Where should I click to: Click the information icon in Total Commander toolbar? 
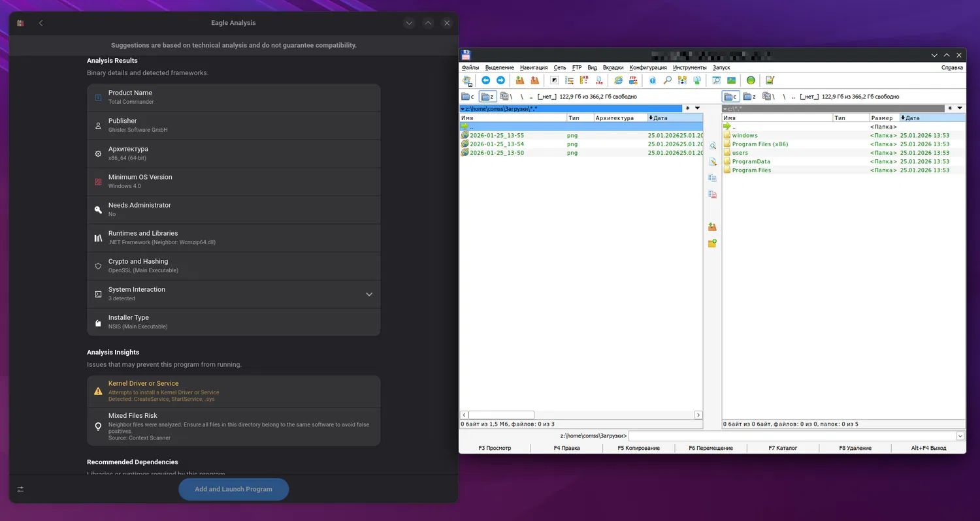click(653, 80)
